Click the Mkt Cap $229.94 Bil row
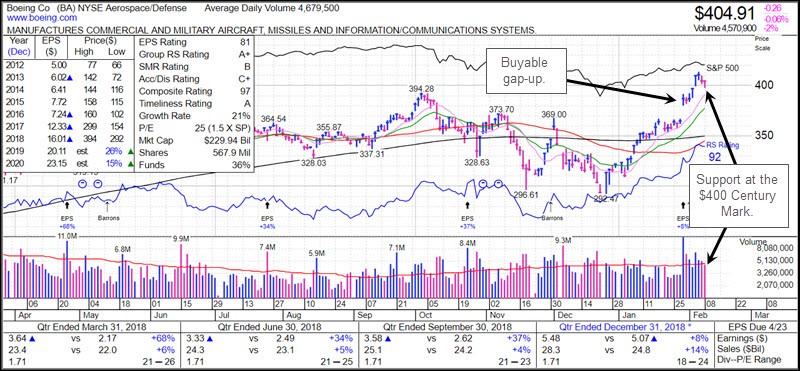Viewport: 800px width, 371px height. tap(195, 140)
